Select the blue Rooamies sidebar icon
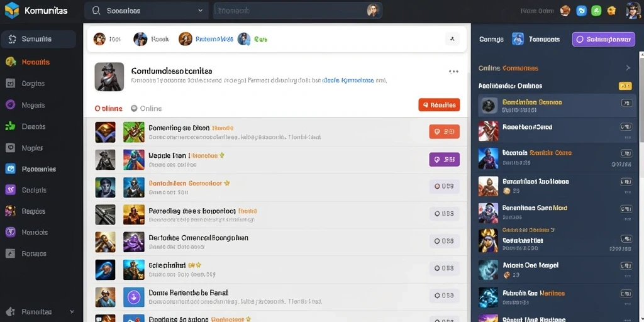The height and width of the screenshot is (322, 644). click(x=11, y=169)
